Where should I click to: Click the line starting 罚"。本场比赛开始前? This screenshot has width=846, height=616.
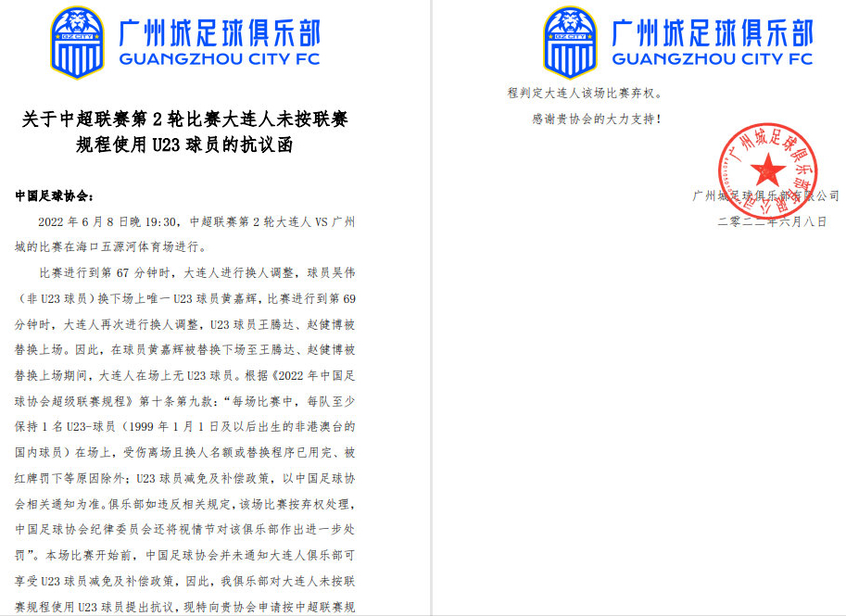[185, 556]
